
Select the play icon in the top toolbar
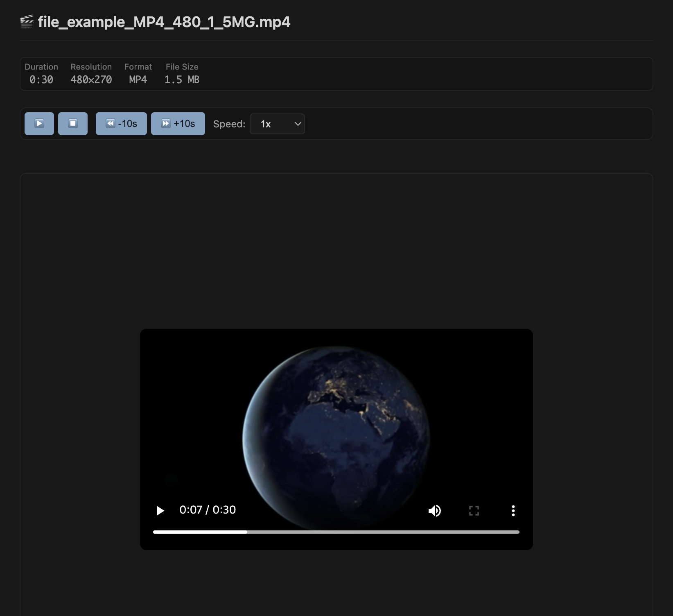(x=39, y=124)
